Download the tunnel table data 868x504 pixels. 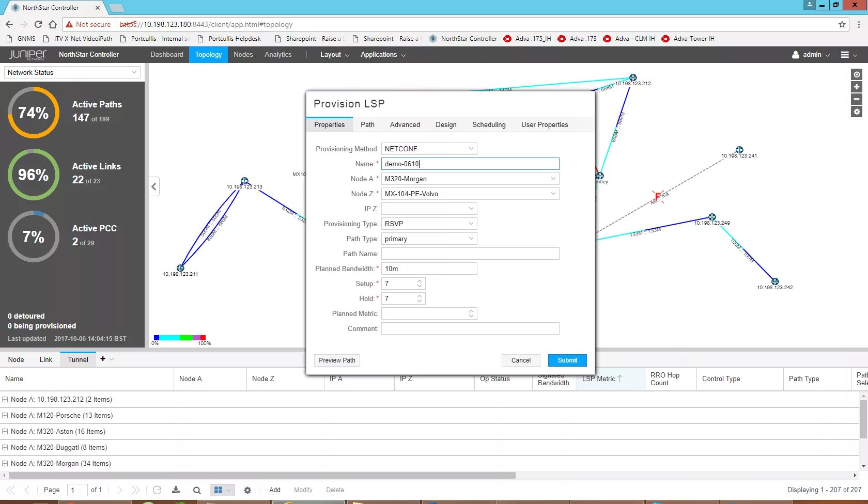click(x=176, y=490)
